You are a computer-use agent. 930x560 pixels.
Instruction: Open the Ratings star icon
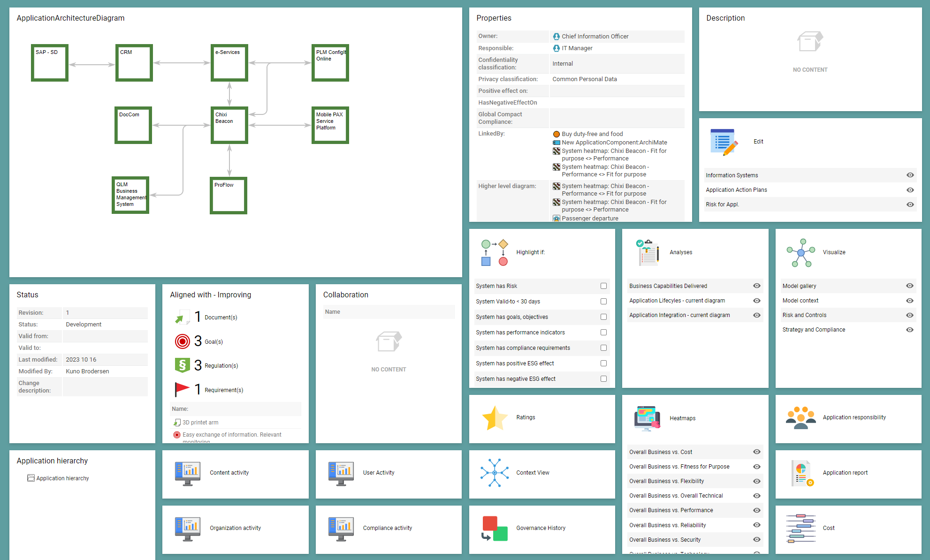pos(495,418)
